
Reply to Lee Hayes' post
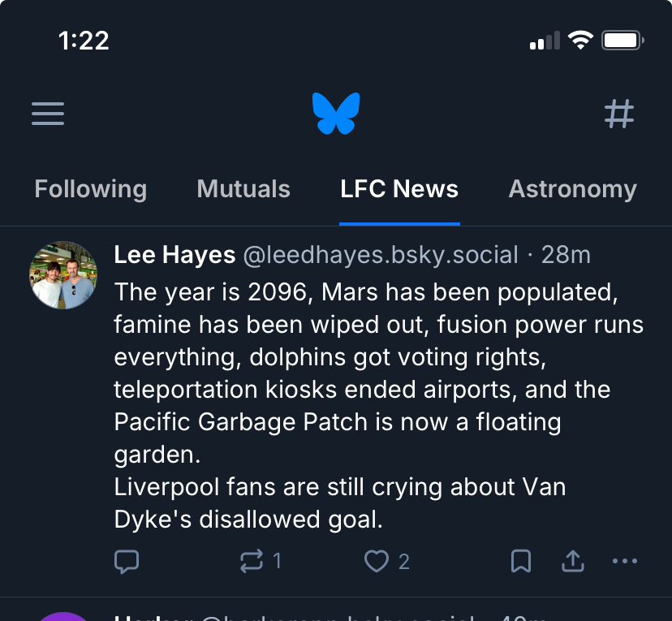pyautogui.click(x=127, y=561)
